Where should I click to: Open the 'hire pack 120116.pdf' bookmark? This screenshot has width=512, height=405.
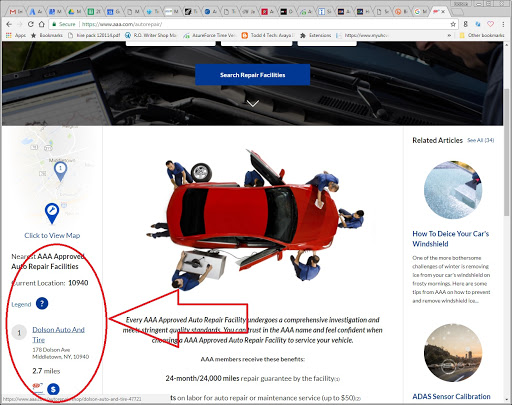click(x=94, y=35)
